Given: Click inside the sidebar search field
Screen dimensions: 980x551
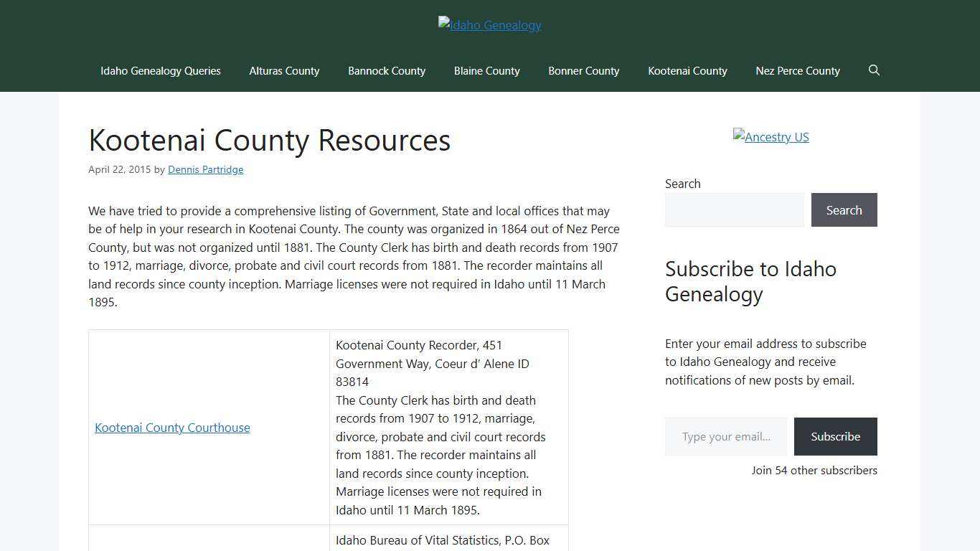Looking at the screenshot, I should (735, 209).
